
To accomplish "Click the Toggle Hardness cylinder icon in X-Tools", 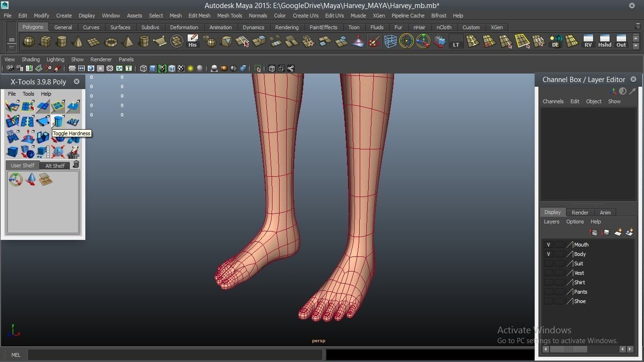I will coord(58,122).
